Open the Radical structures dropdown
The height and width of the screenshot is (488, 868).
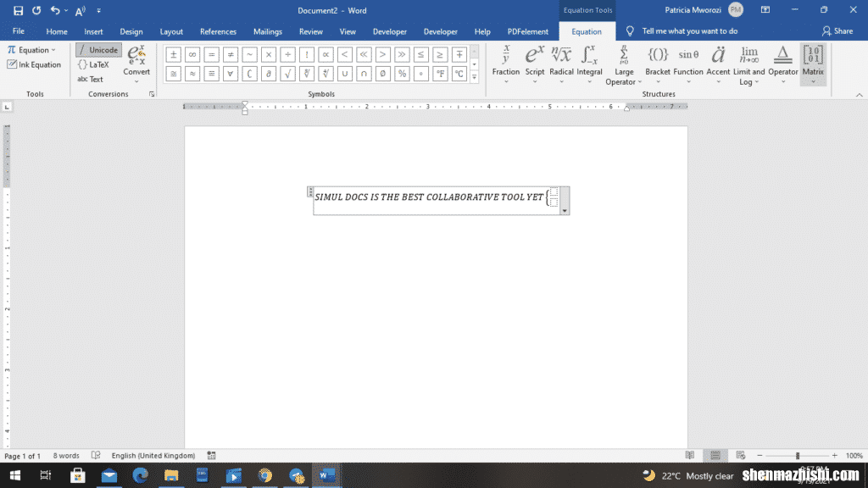coord(561,64)
